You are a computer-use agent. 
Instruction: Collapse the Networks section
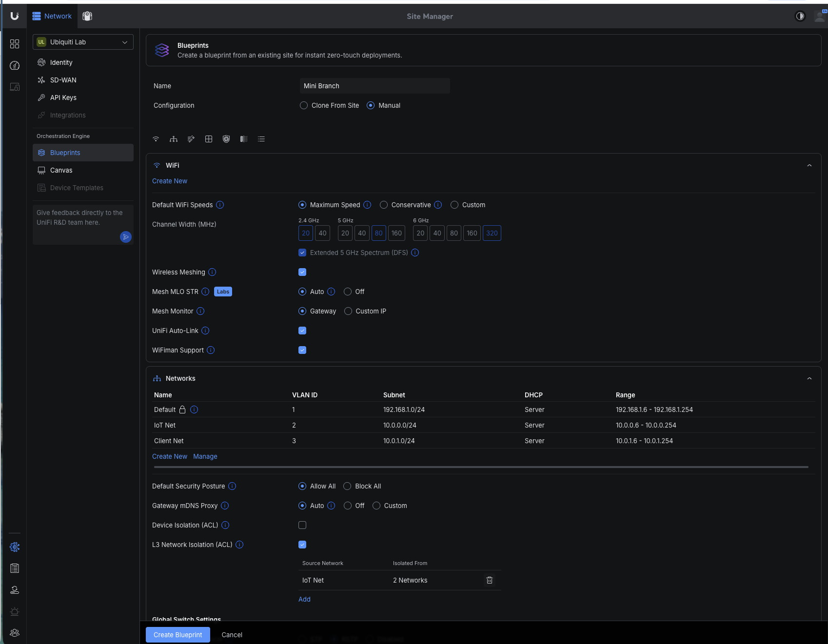pos(809,378)
